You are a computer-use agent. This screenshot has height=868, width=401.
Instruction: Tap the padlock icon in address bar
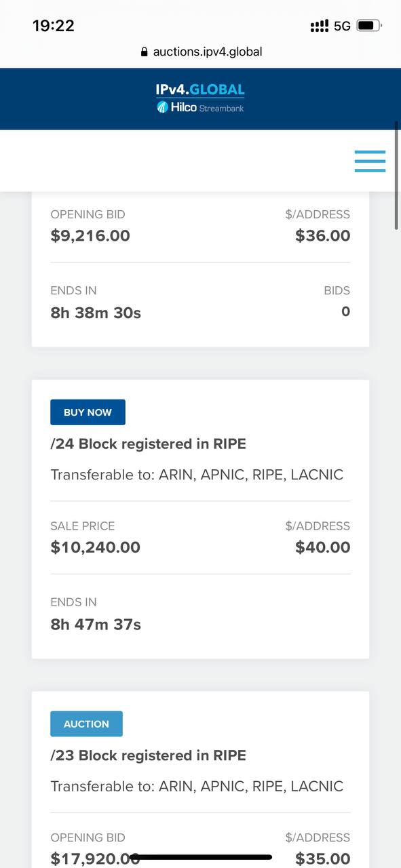pos(144,52)
